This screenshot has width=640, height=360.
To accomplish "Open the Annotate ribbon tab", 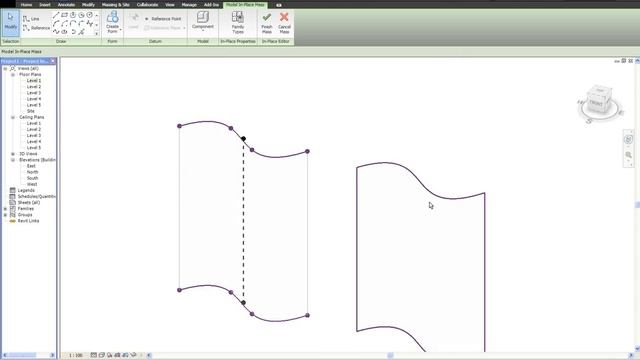I will [66, 5].
